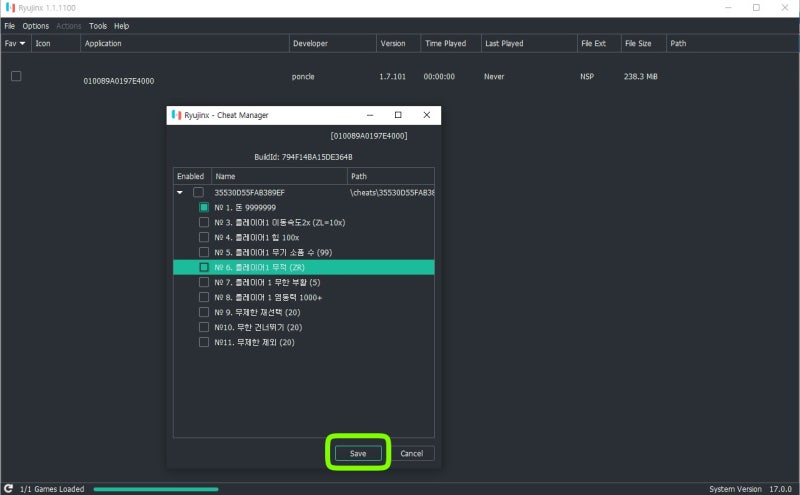Select the № 1 cheat row text 9999999

point(245,207)
